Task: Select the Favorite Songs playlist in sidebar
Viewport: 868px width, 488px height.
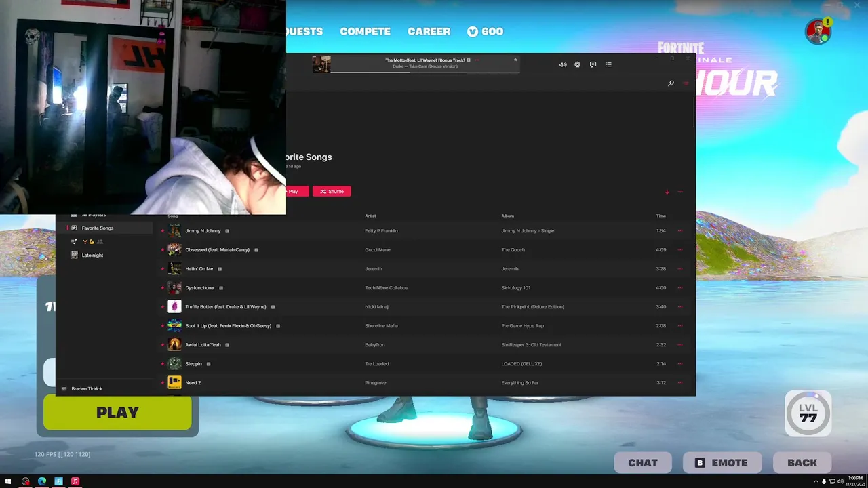Action: [x=104, y=228]
